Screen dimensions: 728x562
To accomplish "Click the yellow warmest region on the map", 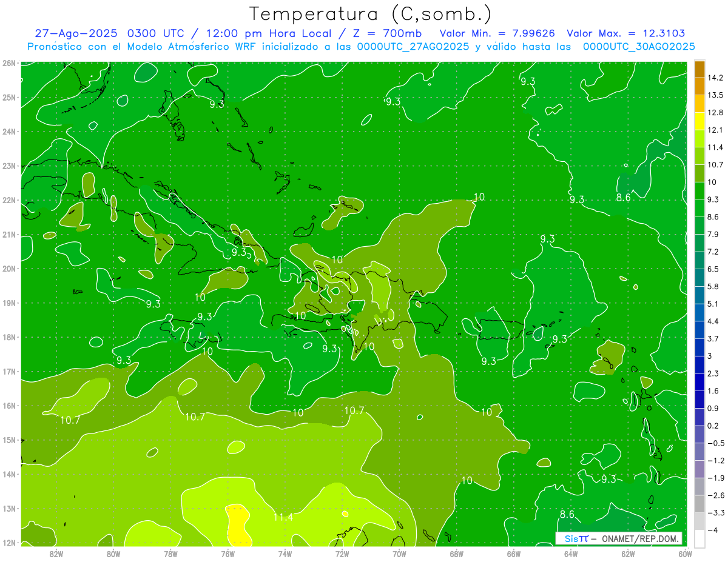I will (237, 524).
